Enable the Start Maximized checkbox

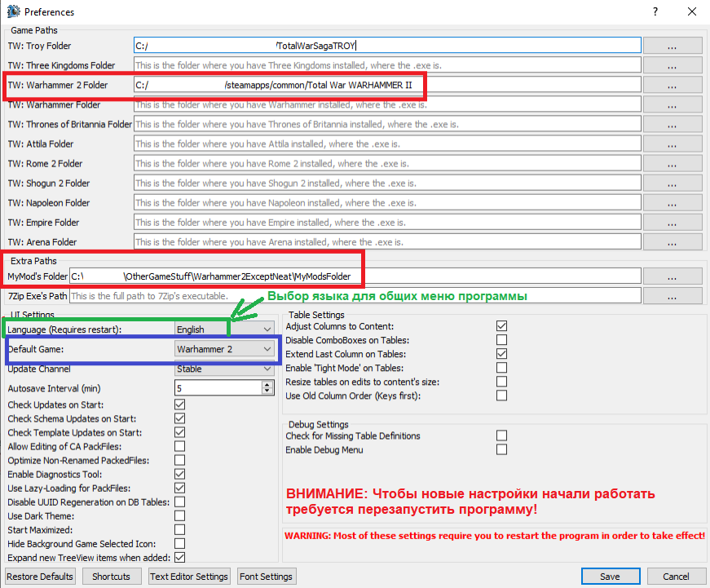pos(180,529)
